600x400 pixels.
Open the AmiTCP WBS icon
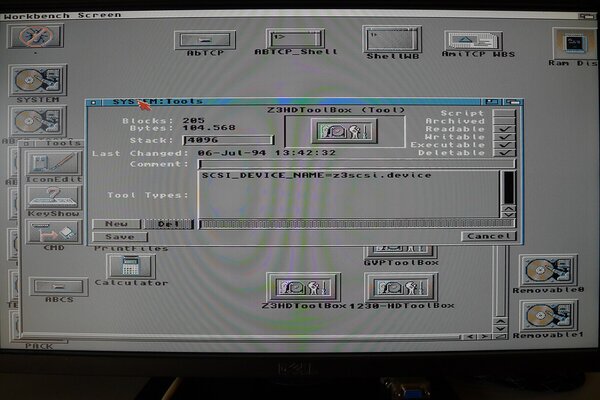click(473, 41)
